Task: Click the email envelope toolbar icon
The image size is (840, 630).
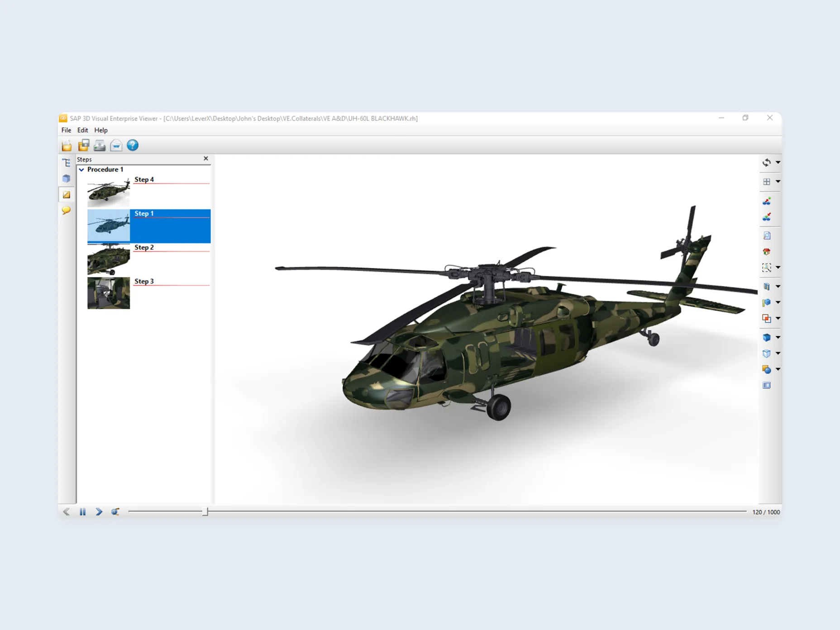Action: 116,145
